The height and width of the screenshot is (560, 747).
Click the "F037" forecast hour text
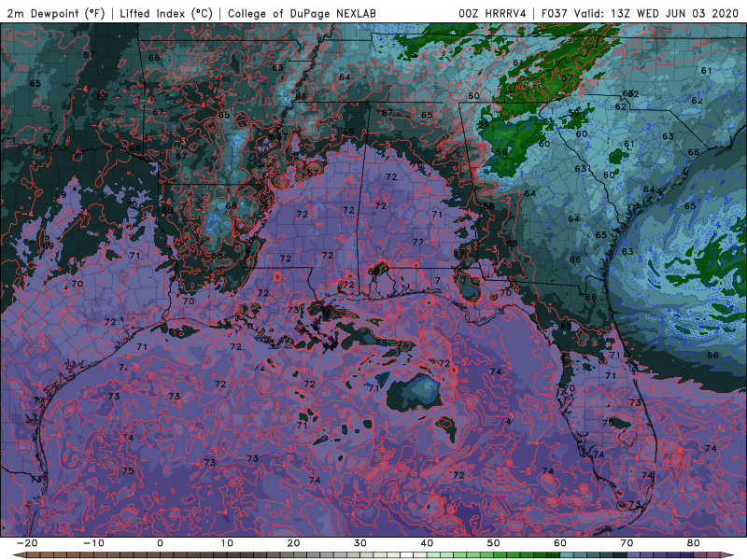(x=556, y=13)
